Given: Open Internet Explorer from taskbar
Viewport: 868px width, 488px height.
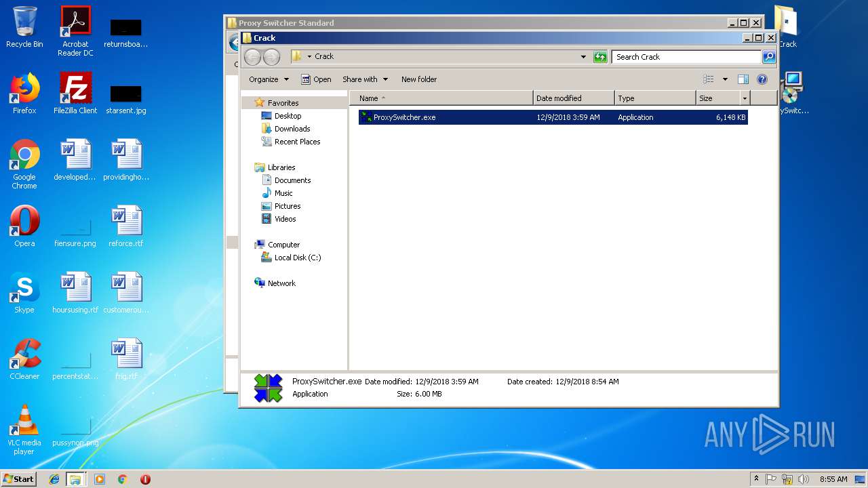Looking at the screenshot, I should point(54,479).
